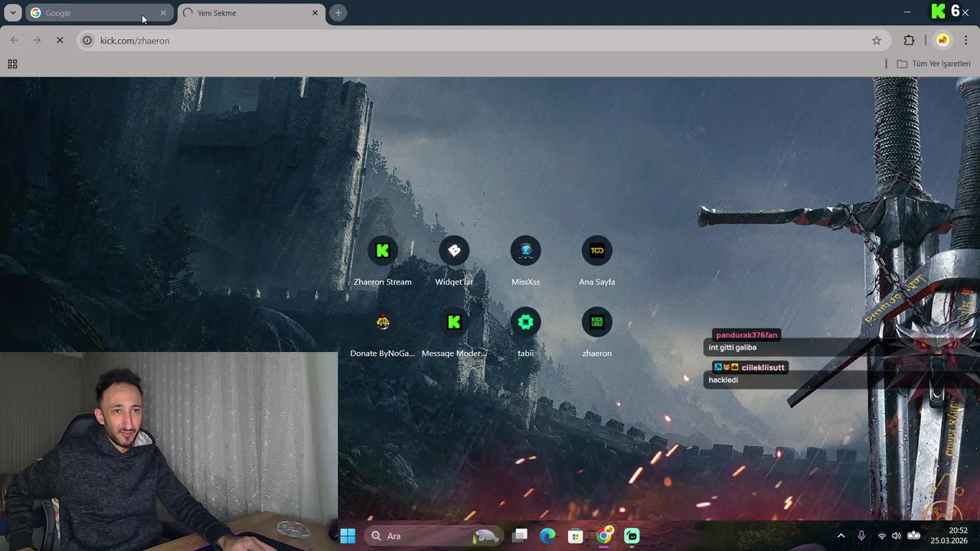Open the Widget'lar shortcut

[454, 261]
